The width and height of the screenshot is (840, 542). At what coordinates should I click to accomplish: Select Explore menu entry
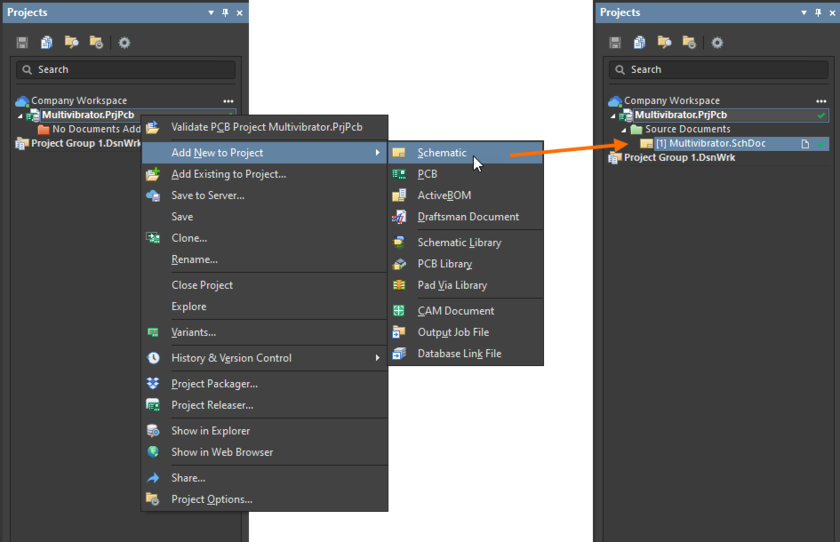pyautogui.click(x=265, y=306)
